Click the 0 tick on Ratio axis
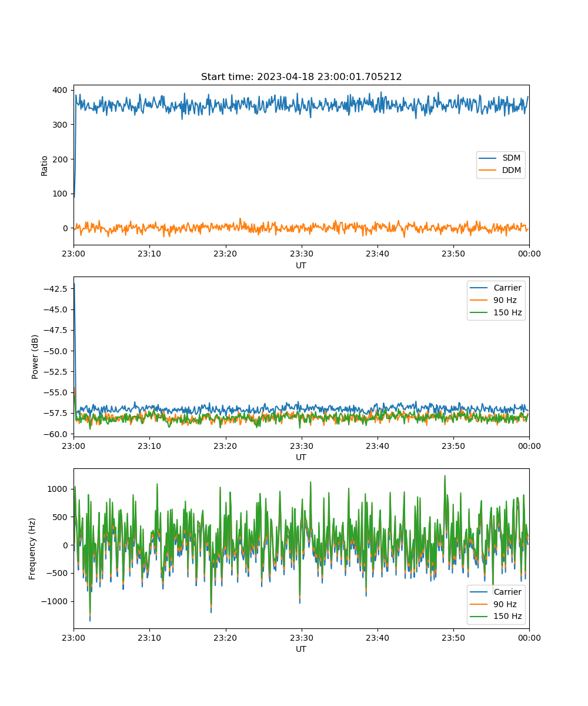This screenshot has width=588, height=706. coord(66,228)
